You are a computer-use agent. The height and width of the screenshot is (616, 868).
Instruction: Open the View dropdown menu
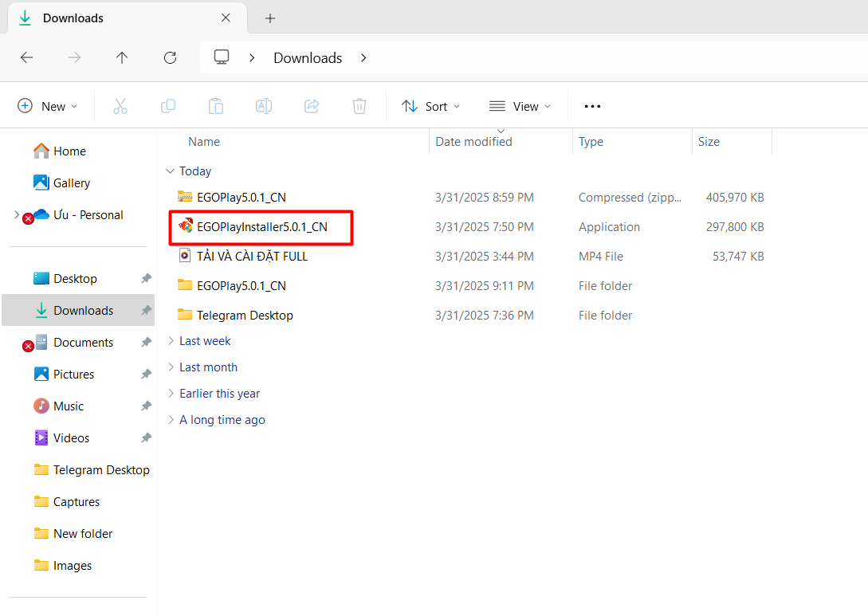520,106
